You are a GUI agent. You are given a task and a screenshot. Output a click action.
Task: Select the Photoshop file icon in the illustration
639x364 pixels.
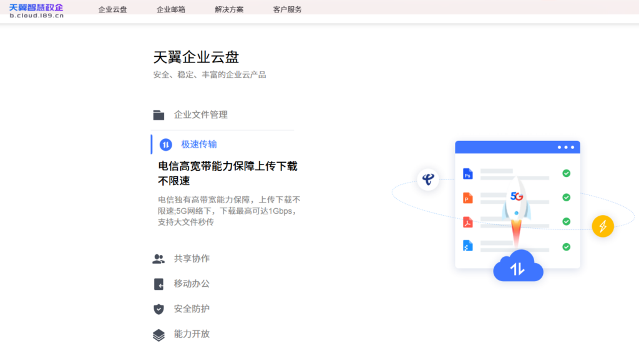click(469, 175)
